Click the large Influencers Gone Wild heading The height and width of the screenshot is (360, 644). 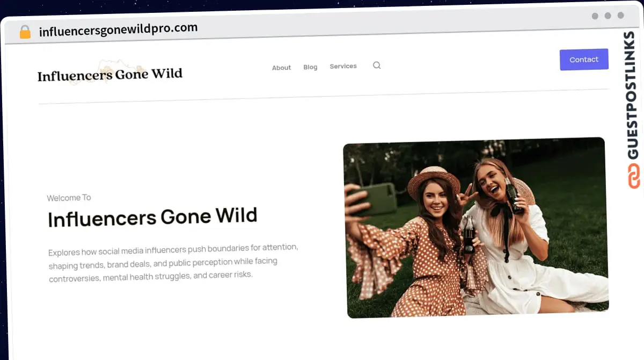pyautogui.click(x=152, y=217)
